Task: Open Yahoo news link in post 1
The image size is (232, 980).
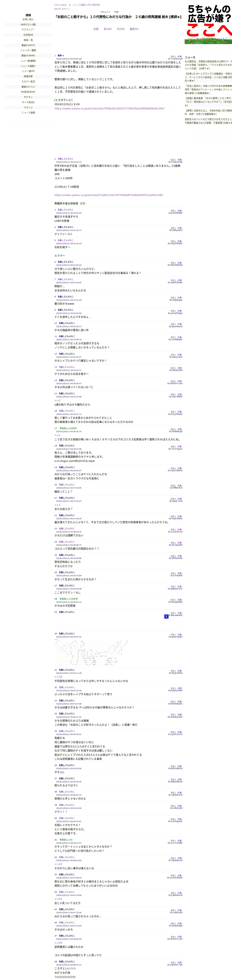Action: tap(109, 108)
